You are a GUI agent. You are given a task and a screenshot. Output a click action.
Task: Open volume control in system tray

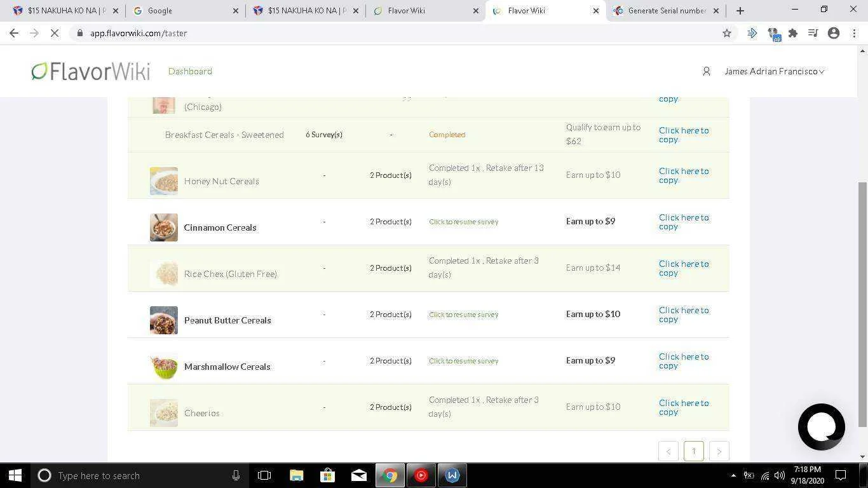pos(780,475)
